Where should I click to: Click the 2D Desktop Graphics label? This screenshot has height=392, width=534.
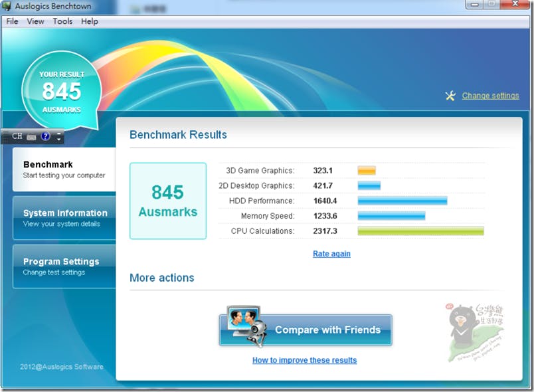click(256, 185)
